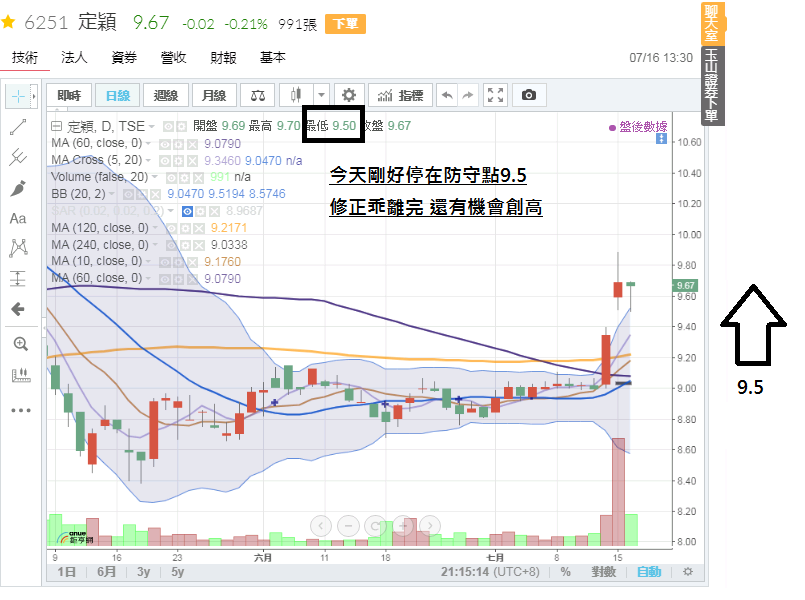The height and width of the screenshot is (600, 805).
Task: Hide the Volume (false, 20) indicator
Action: 171,178
